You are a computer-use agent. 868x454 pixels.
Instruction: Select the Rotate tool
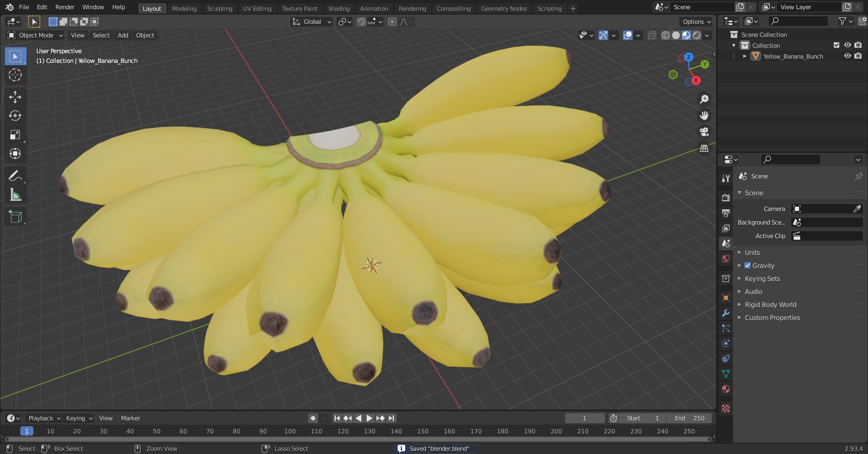[15, 116]
